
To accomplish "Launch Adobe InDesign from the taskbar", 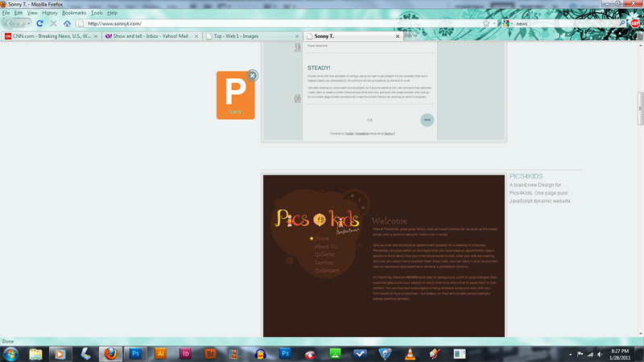I will 186,354.
